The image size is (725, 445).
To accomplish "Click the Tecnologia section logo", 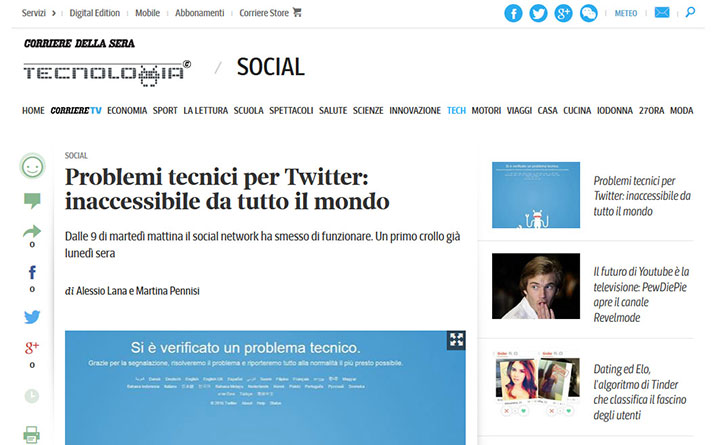I will coord(107,73).
